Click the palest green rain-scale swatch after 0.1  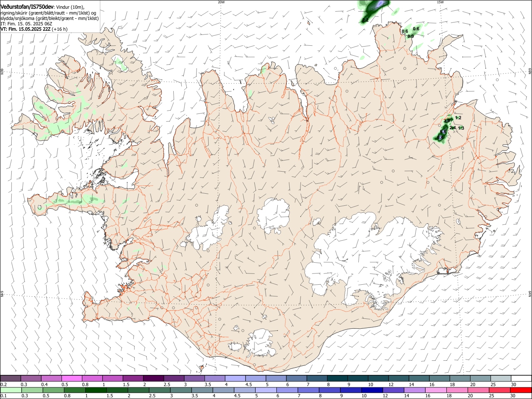[x=11, y=390]
